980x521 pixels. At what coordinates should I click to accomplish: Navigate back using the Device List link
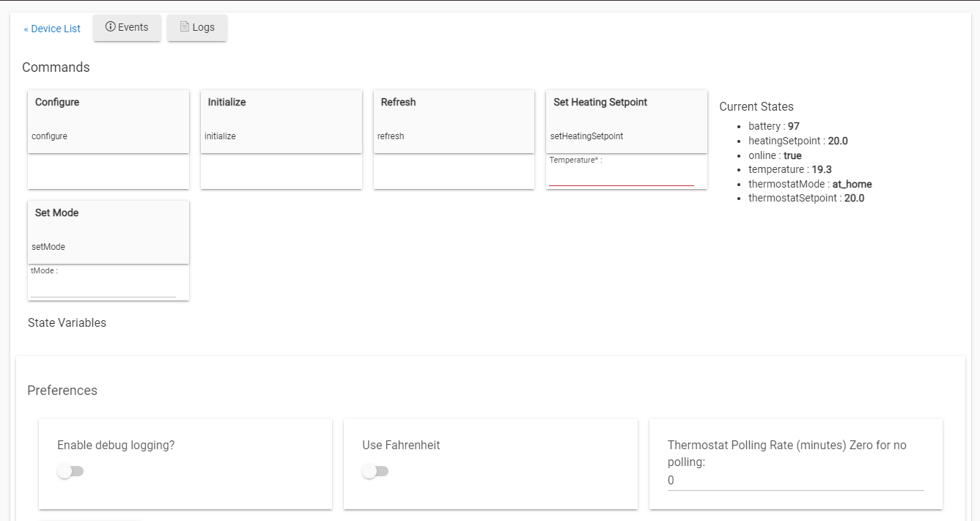pyautogui.click(x=51, y=29)
